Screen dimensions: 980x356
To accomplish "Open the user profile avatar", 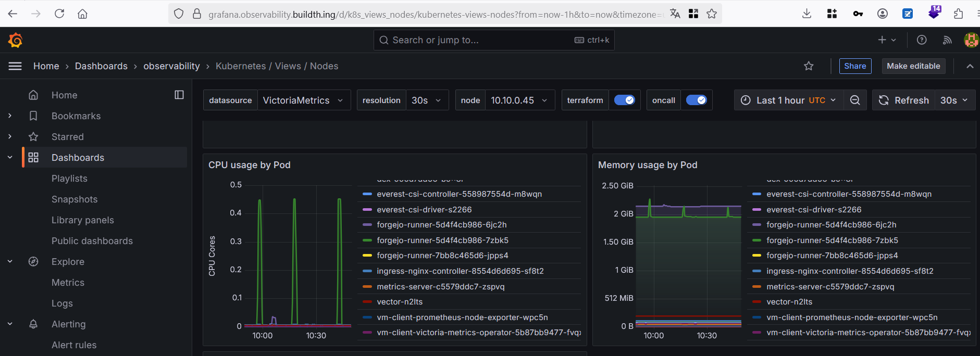I will pos(972,40).
